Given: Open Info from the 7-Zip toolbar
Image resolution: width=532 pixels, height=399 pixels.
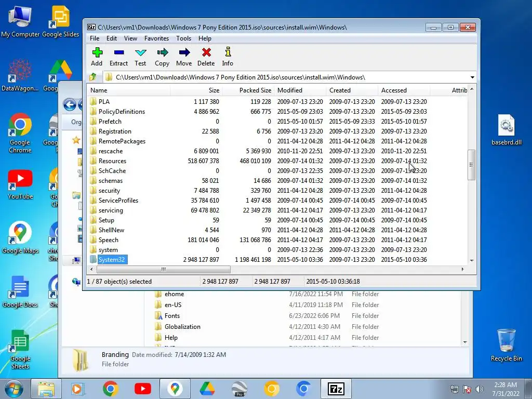Looking at the screenshot, I should (x=228, y=57).
